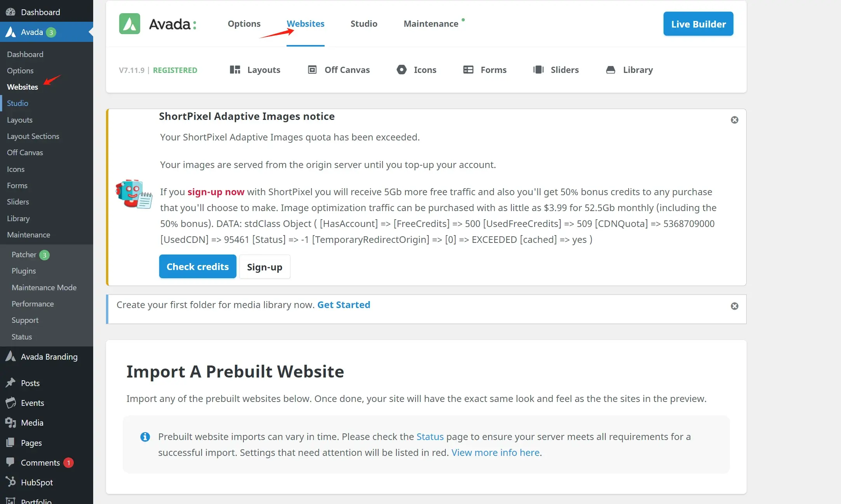Follow the Get Started link
The image size is (841, 504).
[344, 305]
